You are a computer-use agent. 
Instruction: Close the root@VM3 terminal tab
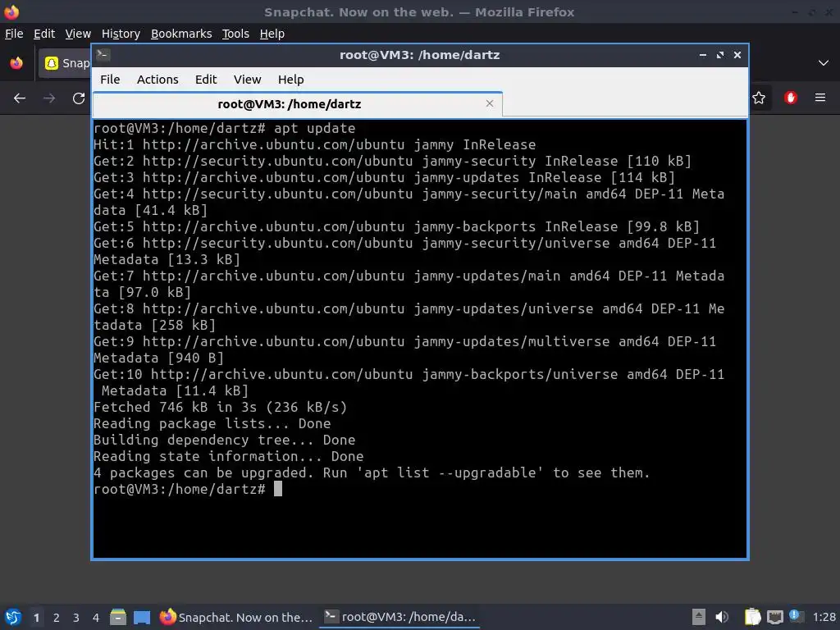tap(489, 103)
